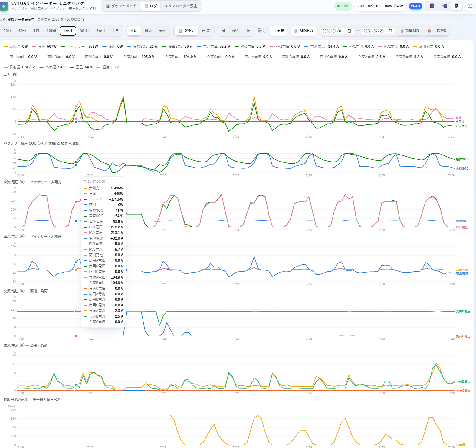
Task: Select the first purple grid layout icon
Action: (x=432, y=6)
